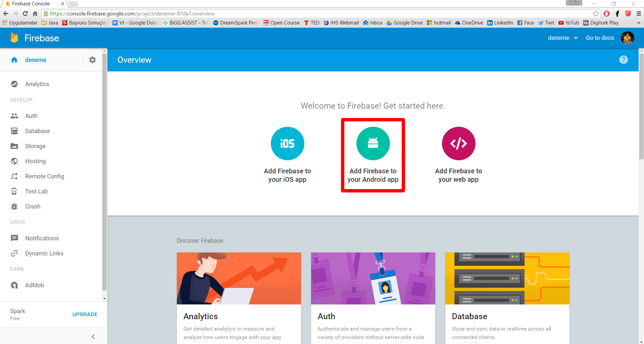Show more bookmarks with the chevron

[639, 23]
